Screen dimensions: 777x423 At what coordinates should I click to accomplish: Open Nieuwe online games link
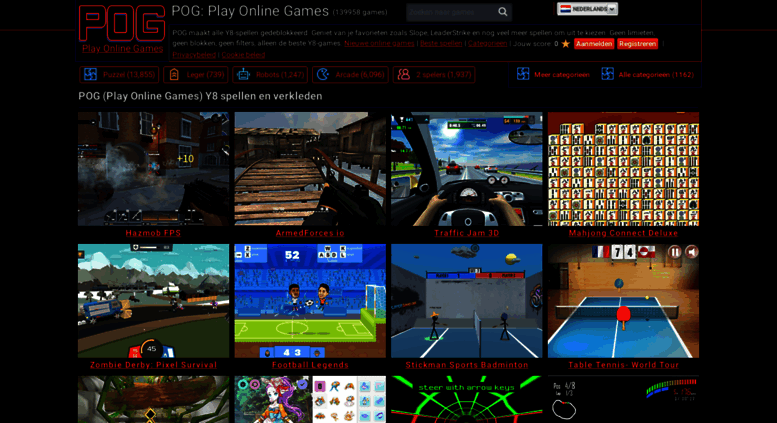click(x=379, y=44)
